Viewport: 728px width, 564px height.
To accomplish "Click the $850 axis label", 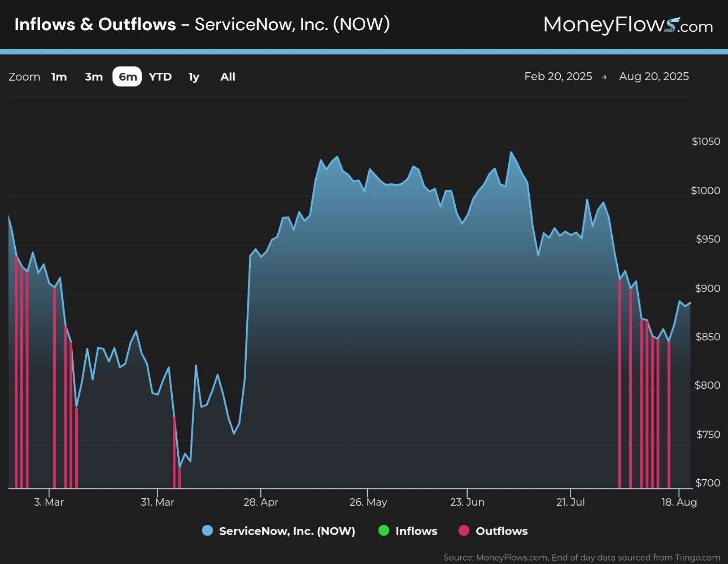I will tap(708, 337).
